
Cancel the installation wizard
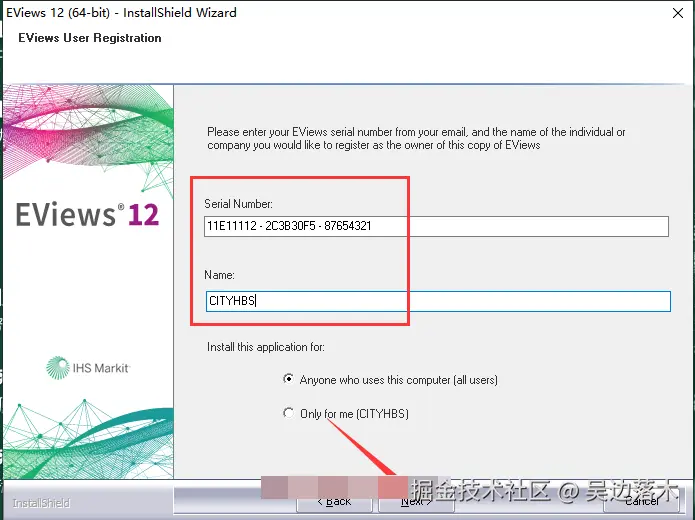tap(641, 501)
